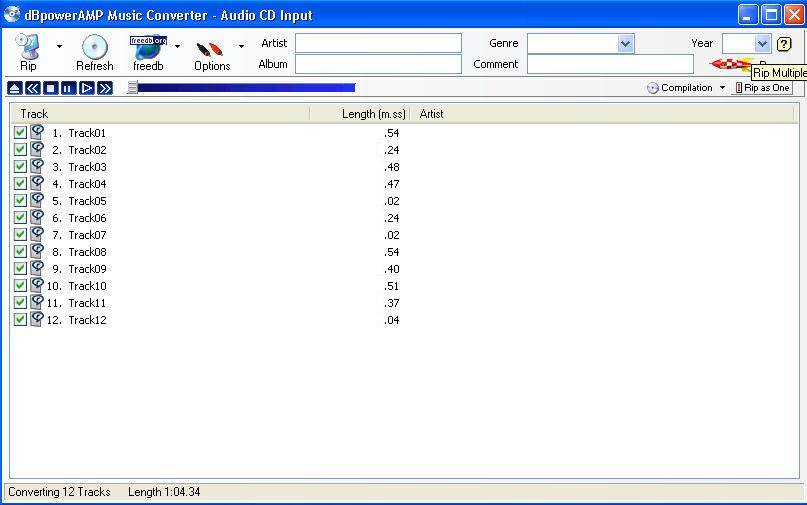This screenshot has width=807, height=505.
Task: Open the Compilation dropdown menu
Action: pyautogui.click(x=723, y=88)
